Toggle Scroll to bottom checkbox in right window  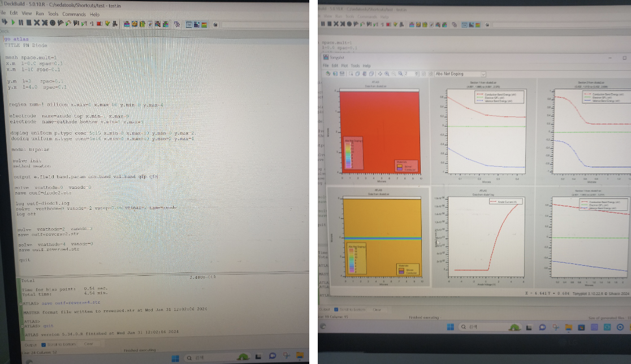(337, 310)
